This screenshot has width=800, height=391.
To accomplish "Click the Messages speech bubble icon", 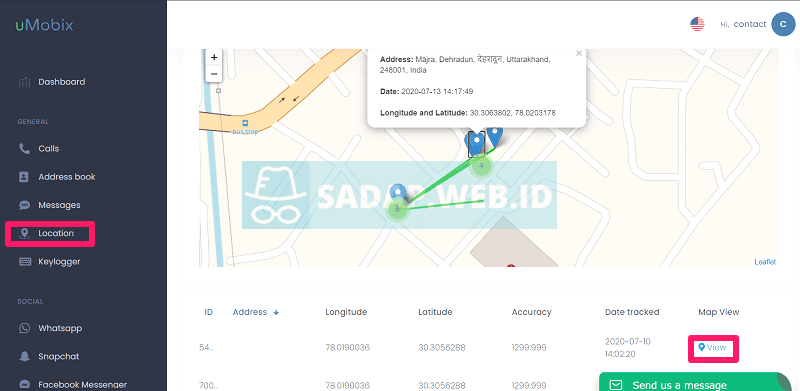I will [24, 205].
